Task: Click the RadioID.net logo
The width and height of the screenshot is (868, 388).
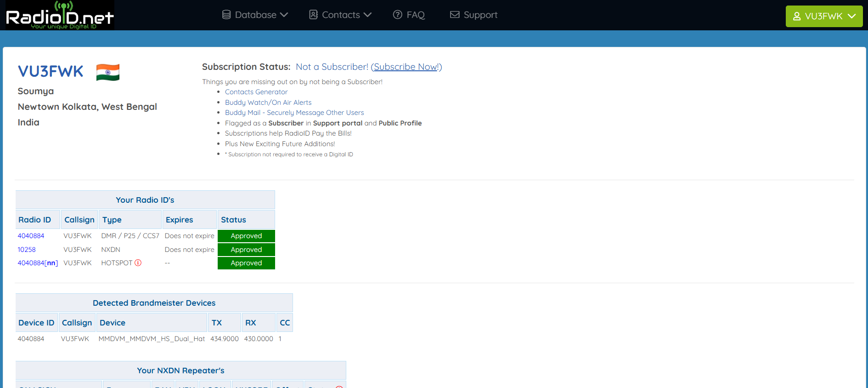Action: [x=59, y=16]
